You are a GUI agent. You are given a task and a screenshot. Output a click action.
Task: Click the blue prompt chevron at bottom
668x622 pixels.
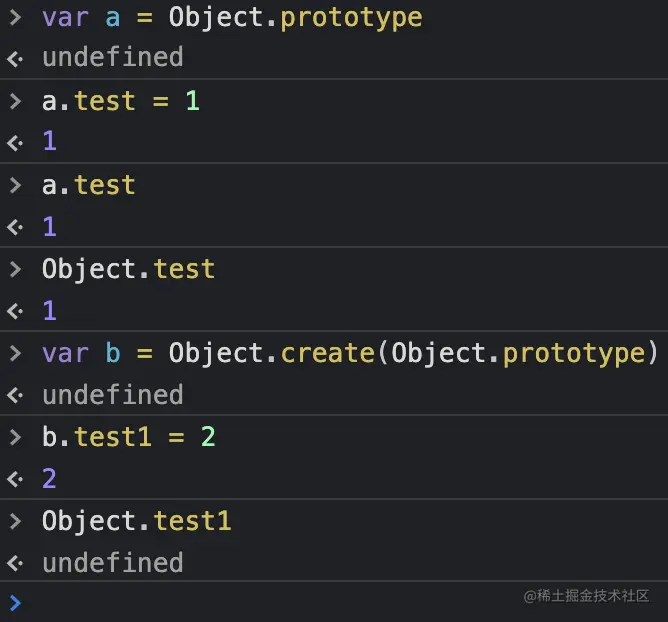[x=14, y=602]
